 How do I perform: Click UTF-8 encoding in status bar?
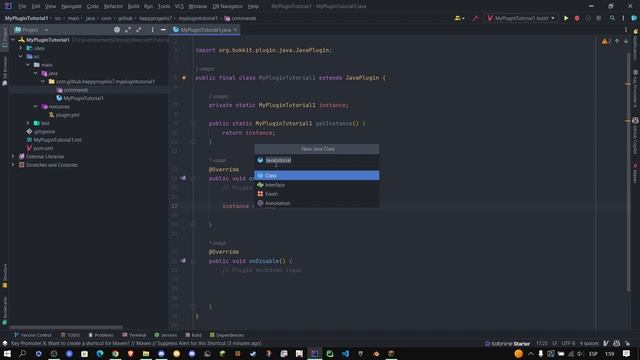568,343
